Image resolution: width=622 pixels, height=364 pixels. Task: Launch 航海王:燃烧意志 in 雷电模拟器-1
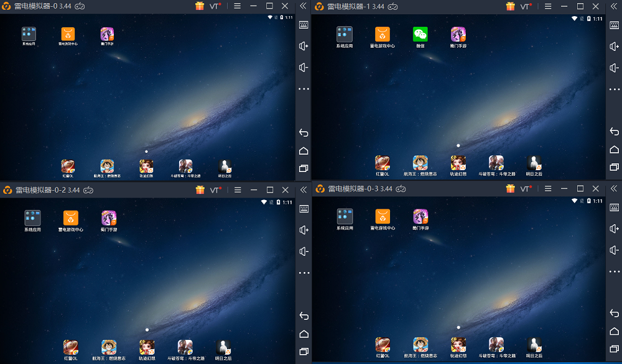click(x=420, y=163)
